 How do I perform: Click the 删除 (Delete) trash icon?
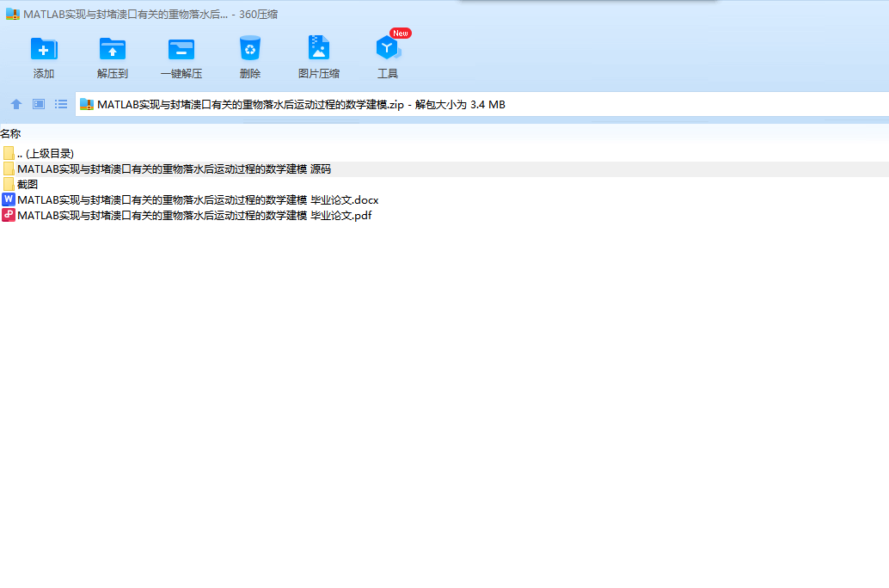tap(250, 48)
